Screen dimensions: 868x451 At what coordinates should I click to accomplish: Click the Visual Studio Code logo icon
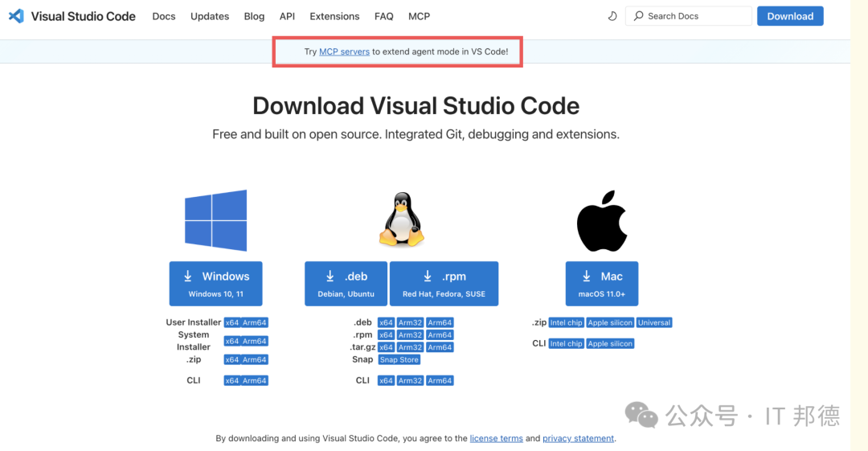(16, 16)
